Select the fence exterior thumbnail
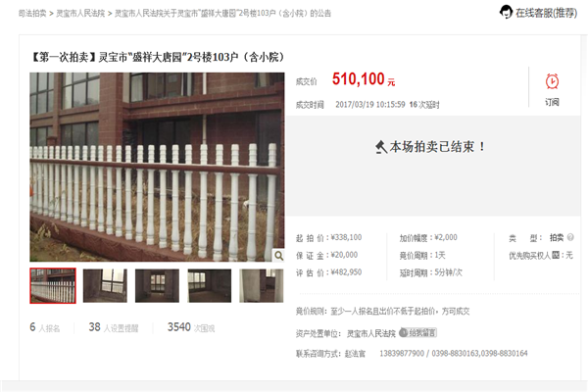The image size is (588, 392). [53, 286]
